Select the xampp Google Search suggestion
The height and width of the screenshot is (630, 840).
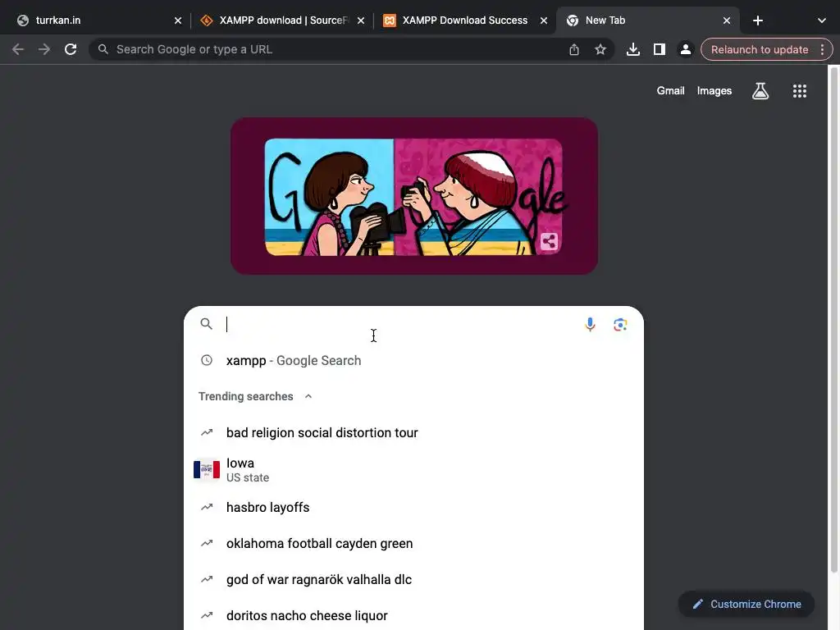pyautogui.click(x=413, y=361)
